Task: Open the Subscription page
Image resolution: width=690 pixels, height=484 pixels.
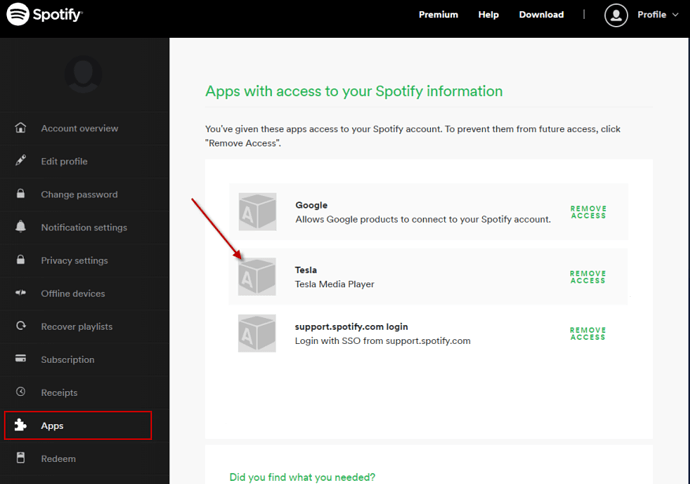Action: pyautogui.click(x=68, y=359)
